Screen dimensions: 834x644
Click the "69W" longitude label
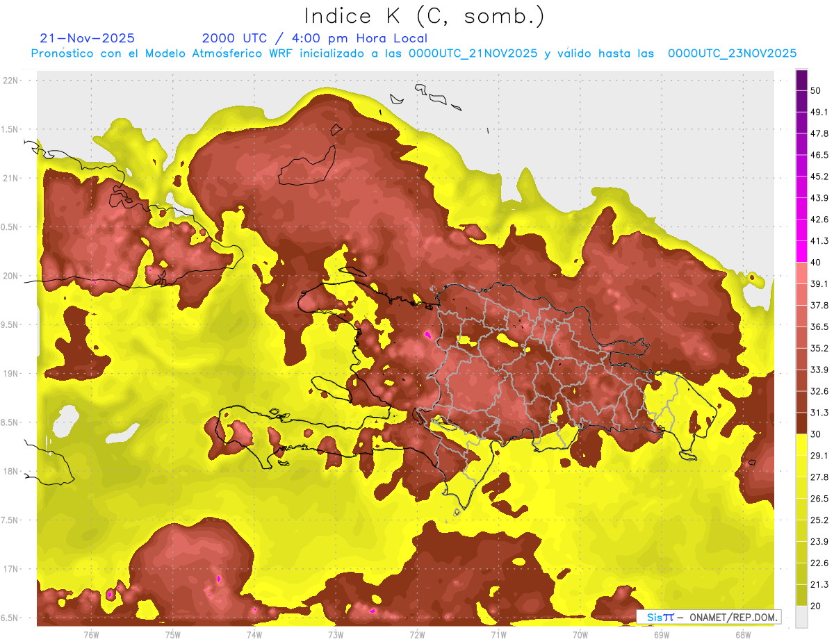click(662, 635)
